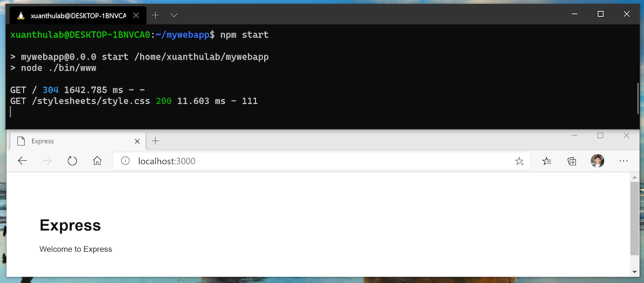Go back in the browser

click(23, 161)
